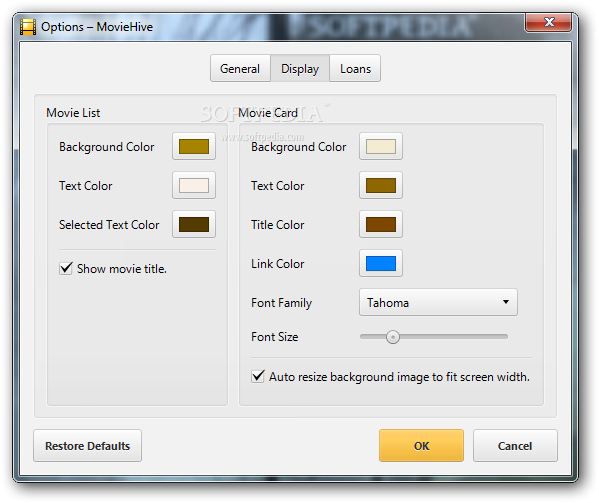Click the Movie Card heading text
The image size is (599, 503).
(x=268, y=113)
